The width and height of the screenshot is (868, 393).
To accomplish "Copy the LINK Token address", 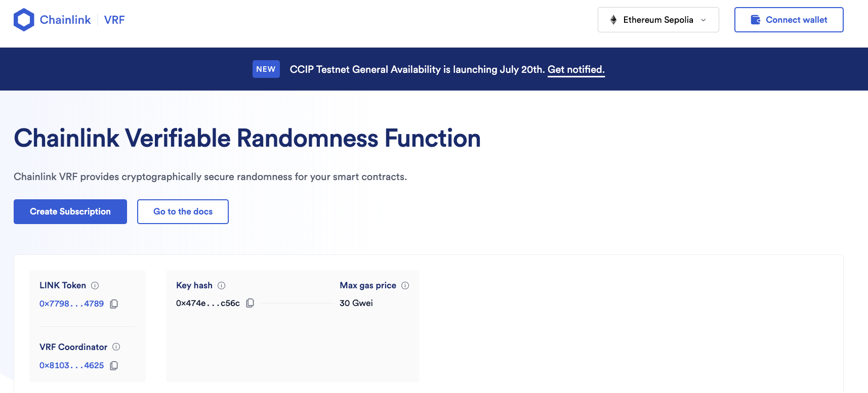I will (114, 304).
